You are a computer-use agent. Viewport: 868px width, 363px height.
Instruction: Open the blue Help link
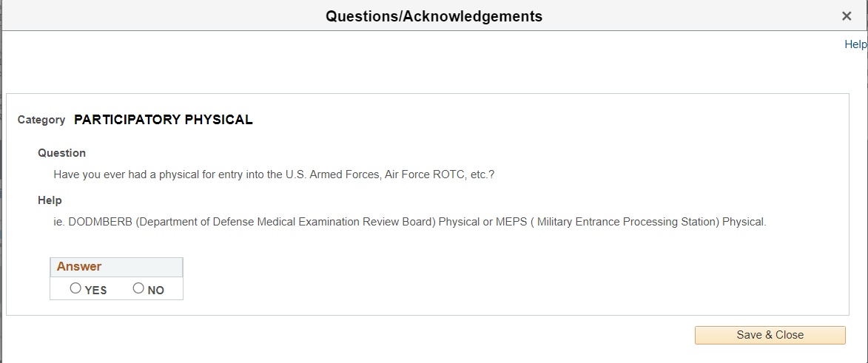(855, 44)
